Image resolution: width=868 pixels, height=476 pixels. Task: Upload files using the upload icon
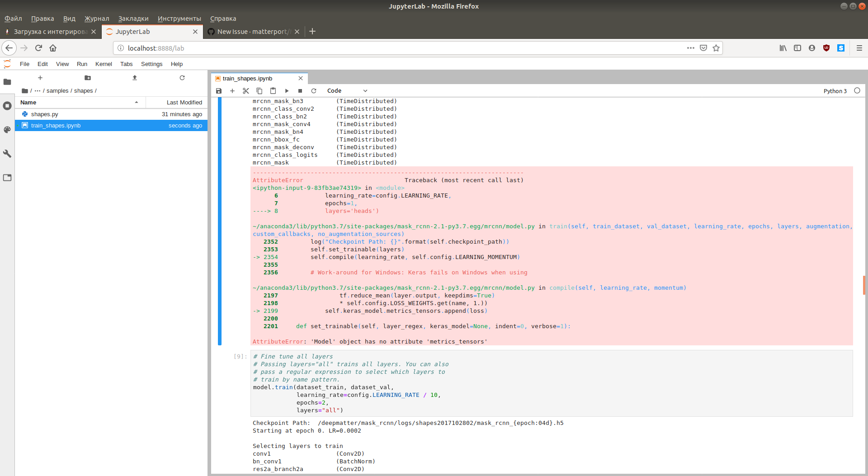(x=135, y=78)
